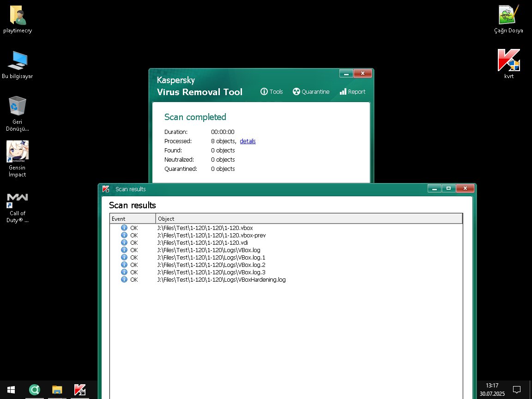Open Quarantine in Virus Removal Tool
Viewport: 532px width, 399px height.
pos(311,91)
